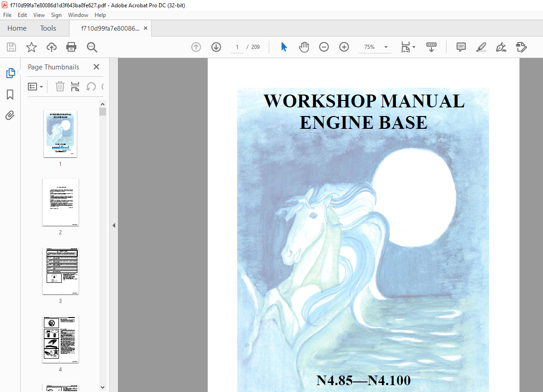Go to next page arrow

click(216, 47)
